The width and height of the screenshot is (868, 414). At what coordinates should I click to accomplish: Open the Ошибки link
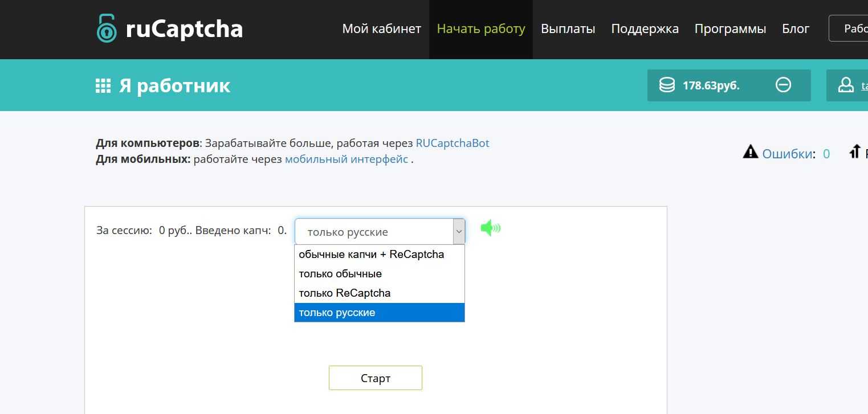click(x=787, y=153)
